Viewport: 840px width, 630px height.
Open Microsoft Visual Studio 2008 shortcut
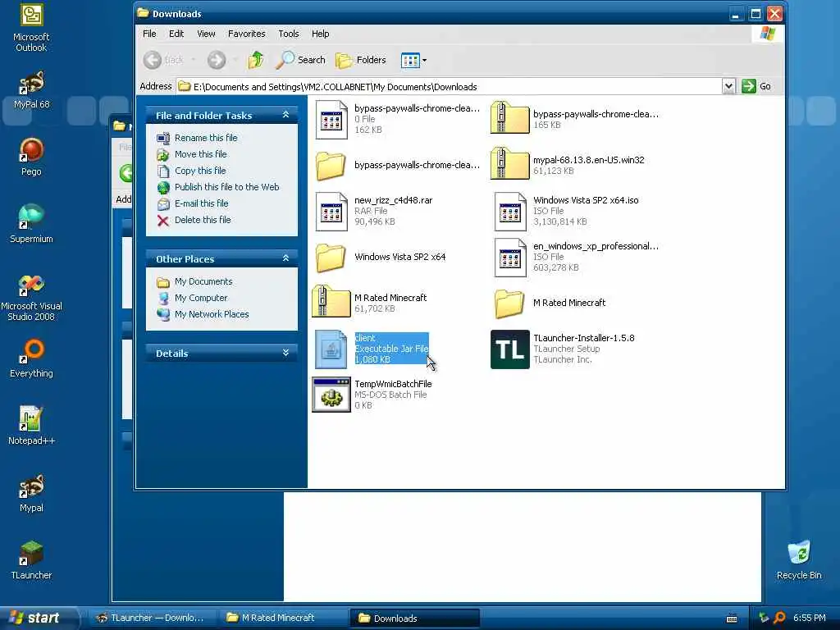[31, 298]
